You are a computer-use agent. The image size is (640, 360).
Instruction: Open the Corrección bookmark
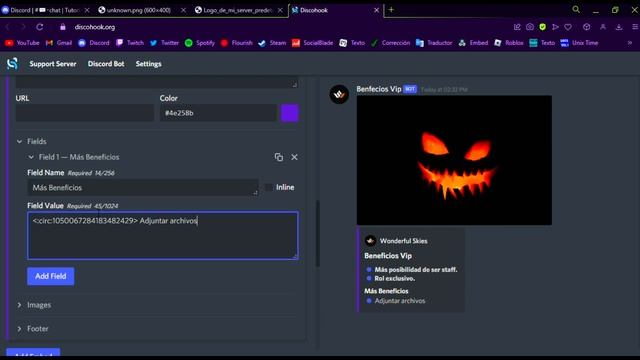point(390,43)
